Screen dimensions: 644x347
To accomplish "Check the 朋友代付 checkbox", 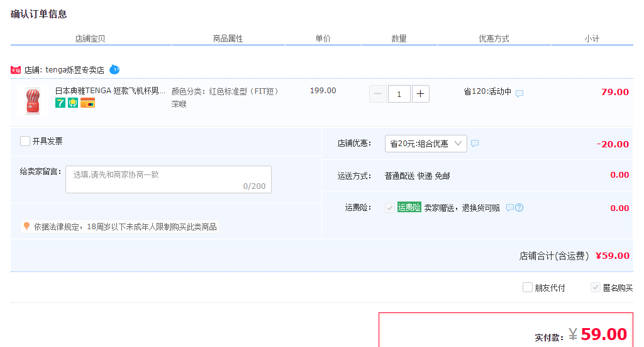I will tap(528, 287).
